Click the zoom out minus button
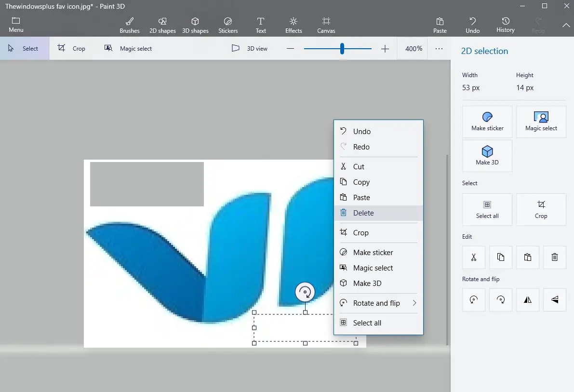The image size is (574, 392). tap(290, 48)
